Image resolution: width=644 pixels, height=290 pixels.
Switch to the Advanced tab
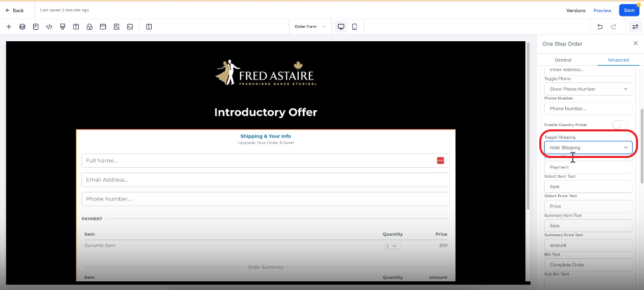(x=618, y=60)
